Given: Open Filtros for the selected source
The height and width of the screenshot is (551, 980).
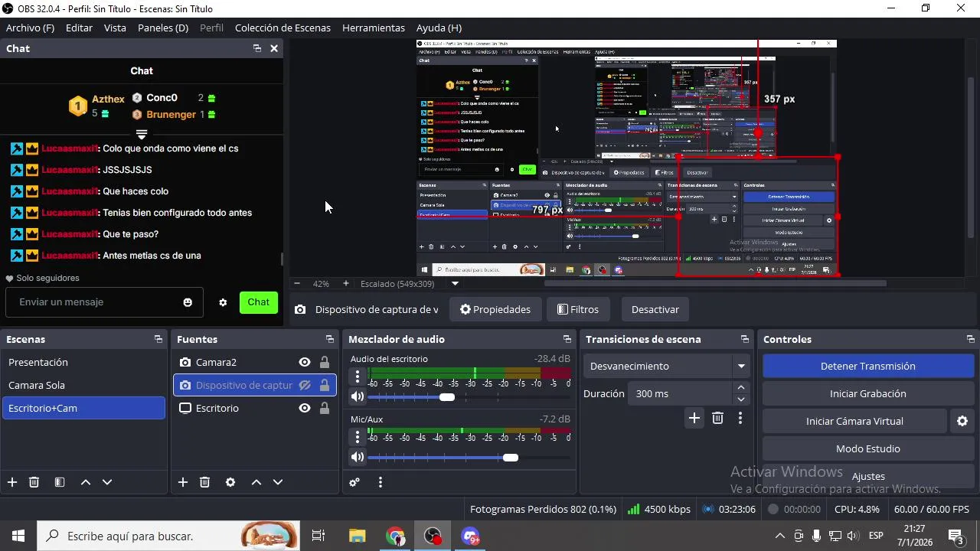Looking at the screenshot, I should [x=578, y=309].
